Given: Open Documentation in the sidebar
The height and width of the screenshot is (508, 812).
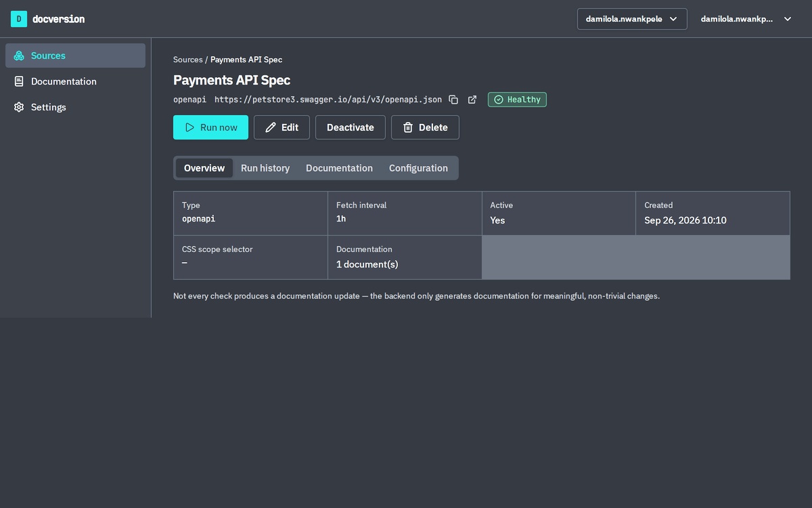Looking at the screenshot, I should [x=75, y=81].
